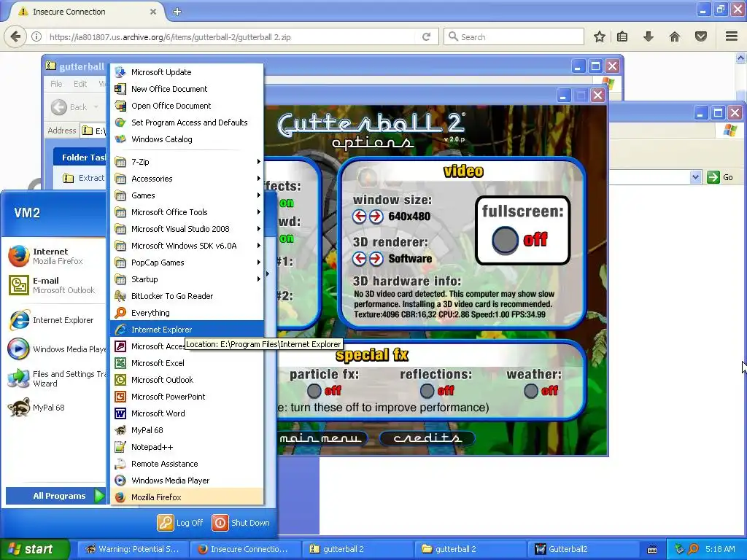
Task: Switch 3D renderer with right arrow
Action: [376, 259]
